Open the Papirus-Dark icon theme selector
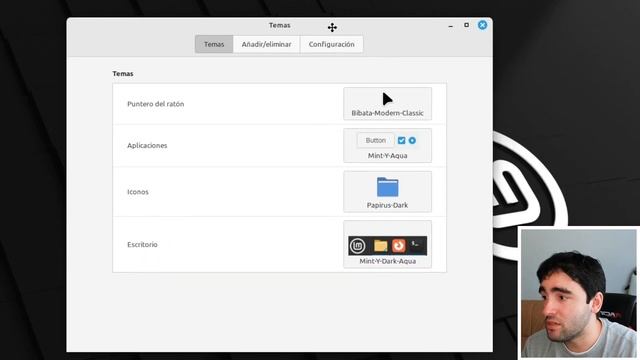The height and width of the screenshot is (360, 640). tap(387, 191)
